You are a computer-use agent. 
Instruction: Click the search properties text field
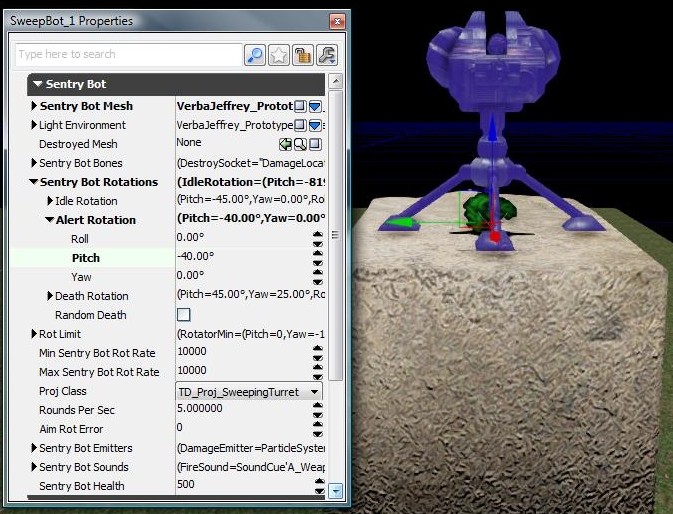(129, 55)
